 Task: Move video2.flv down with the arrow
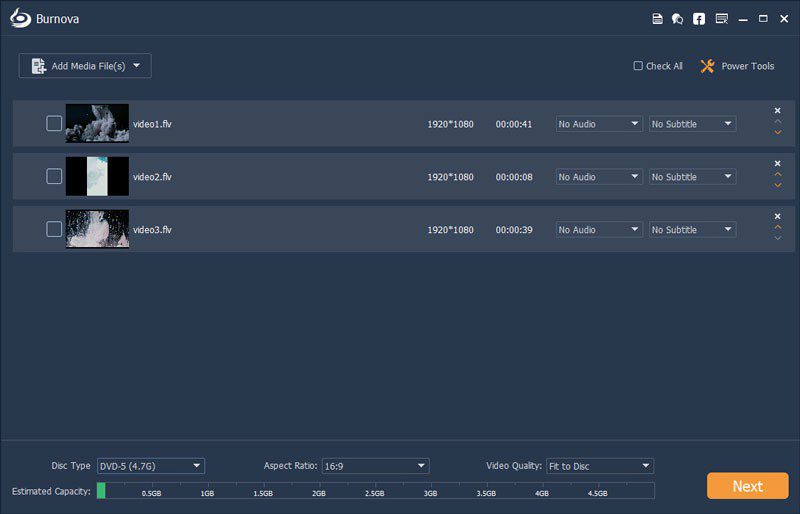coord(777,186)
